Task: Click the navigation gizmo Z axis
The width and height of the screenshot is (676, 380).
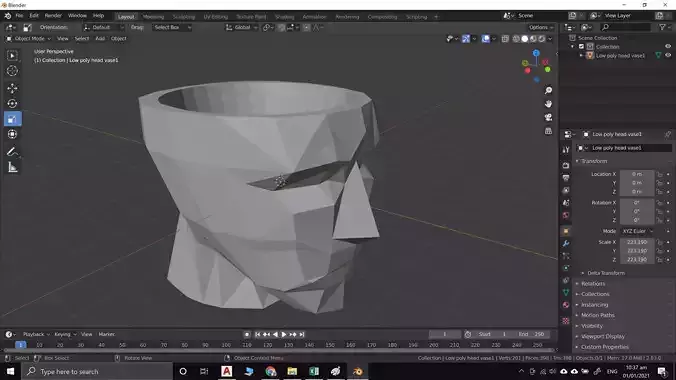Action: [536, 53]
